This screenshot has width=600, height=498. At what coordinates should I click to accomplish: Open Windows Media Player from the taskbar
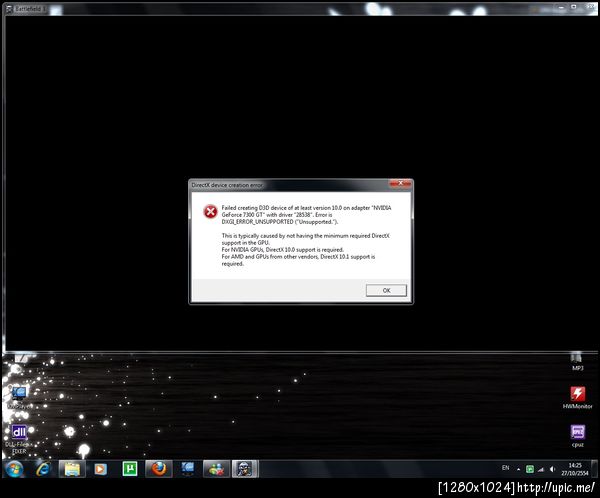tap(101, 469)
